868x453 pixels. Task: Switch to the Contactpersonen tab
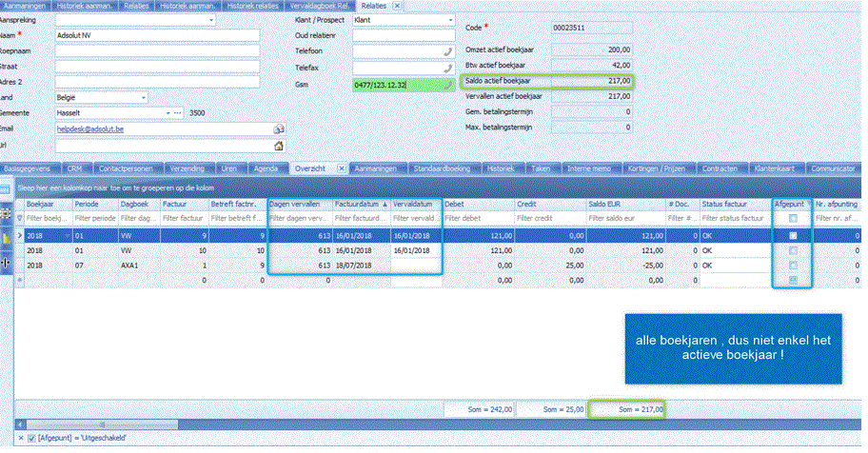coord(124,167)
